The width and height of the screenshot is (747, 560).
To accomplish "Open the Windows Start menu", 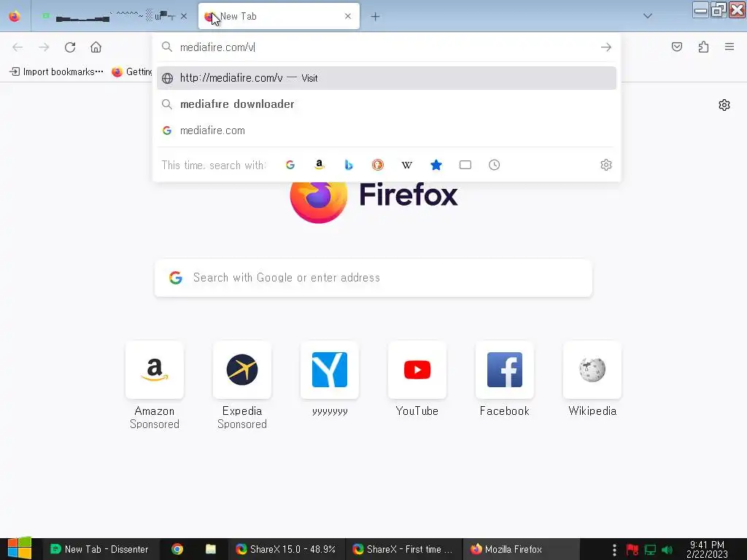I will [x=19, y=548].
